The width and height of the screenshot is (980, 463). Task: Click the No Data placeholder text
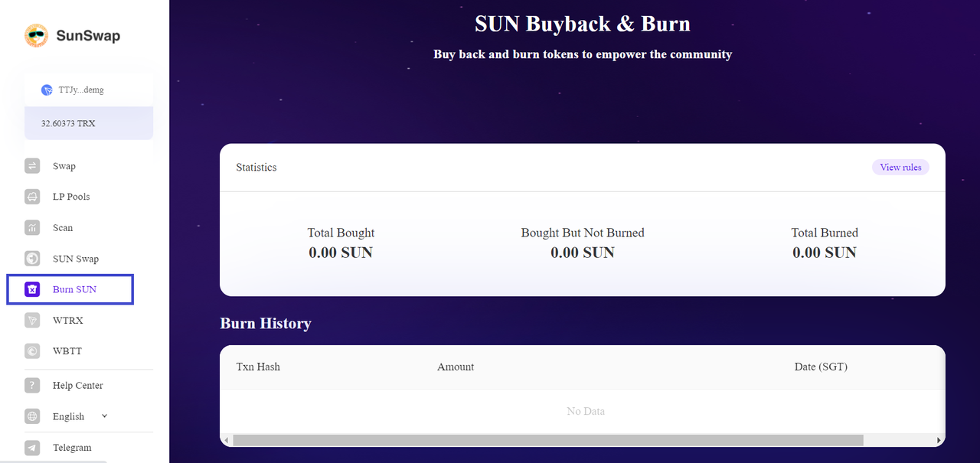click(586, 411)
